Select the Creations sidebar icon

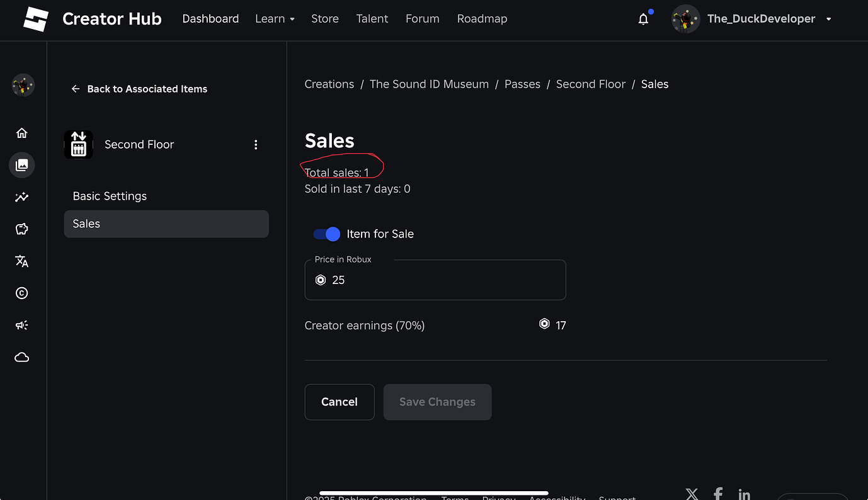(x=21, y=165)
